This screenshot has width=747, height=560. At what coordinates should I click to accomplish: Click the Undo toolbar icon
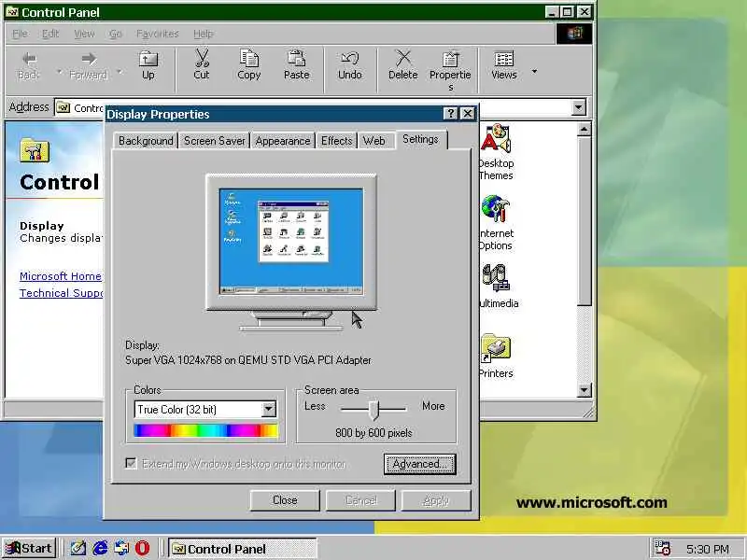click(x=349, y=59)
